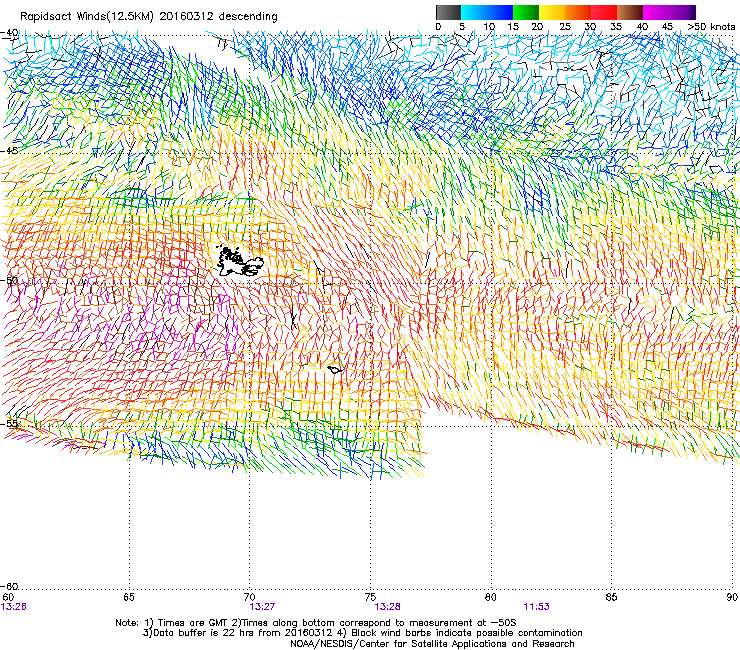The width and height of the screenshot is (740, 650).
Task: Click the large black Kerguelen island shape
Action: point(238,262)
